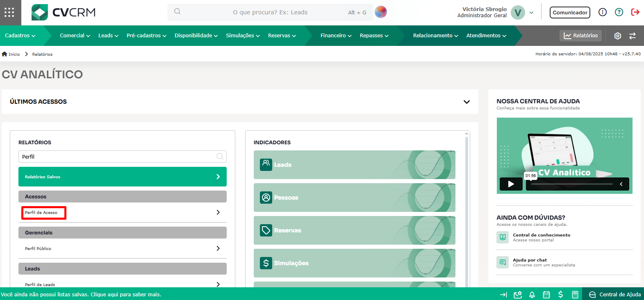Click the Leads category header in reports
The width and height of the screenshot is (644, 300).
pyautogui.click(x=123, y=268)
